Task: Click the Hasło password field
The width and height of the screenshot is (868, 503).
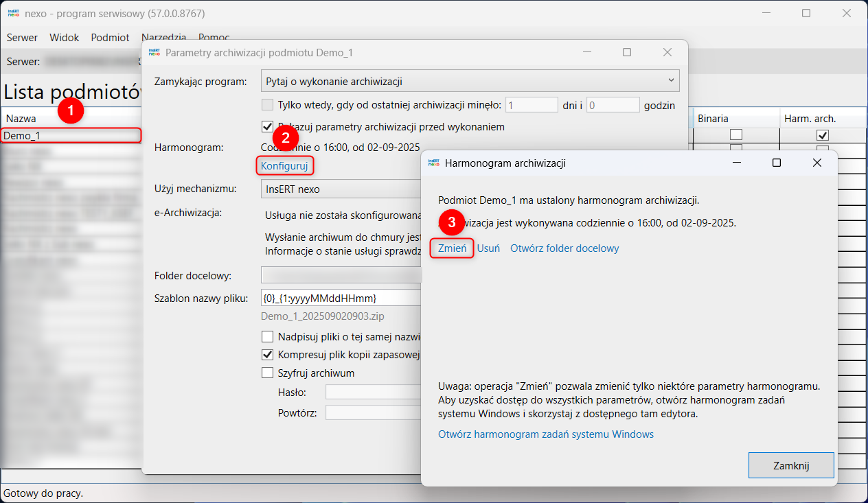Action: pyautogui.click(x=374, y=392)
